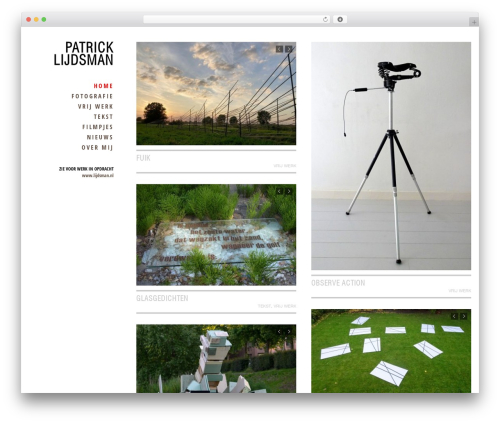Open a new browser tab with plus button
This screenshot has height=423, width=500.
point(474,22)
